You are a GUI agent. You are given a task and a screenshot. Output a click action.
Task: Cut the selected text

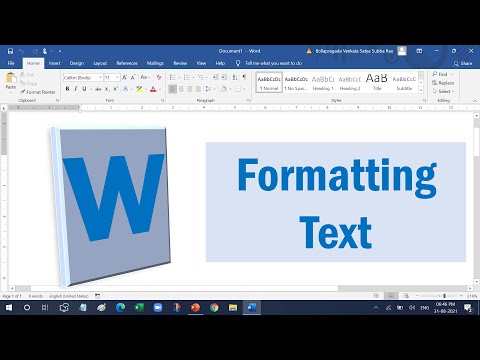(x=27, y=74)
